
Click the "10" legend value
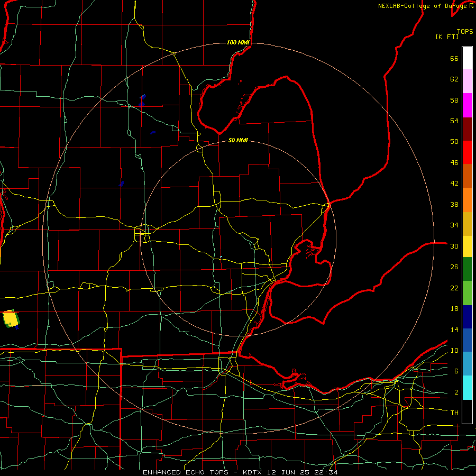454,350
